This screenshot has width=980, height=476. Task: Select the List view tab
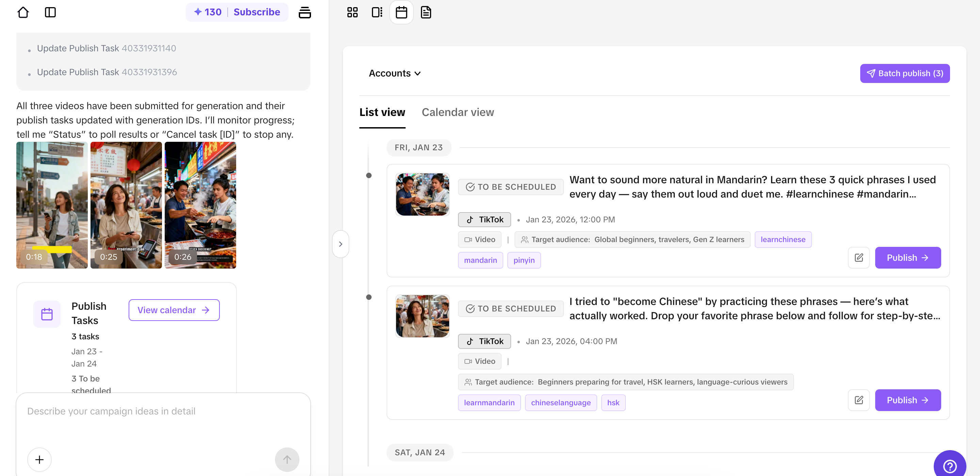pos(382,112)
